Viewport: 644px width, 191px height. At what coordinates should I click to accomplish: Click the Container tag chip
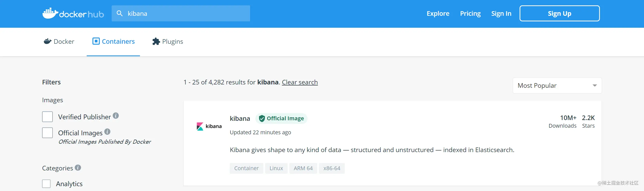(x=247, y=168)
